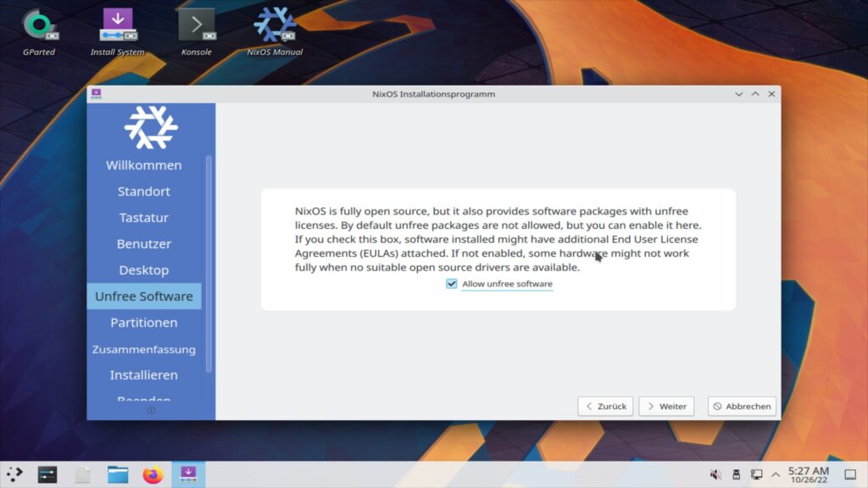Click the installer window title bar icon
The image size is (868, 488).
click(x=97, y=93)
